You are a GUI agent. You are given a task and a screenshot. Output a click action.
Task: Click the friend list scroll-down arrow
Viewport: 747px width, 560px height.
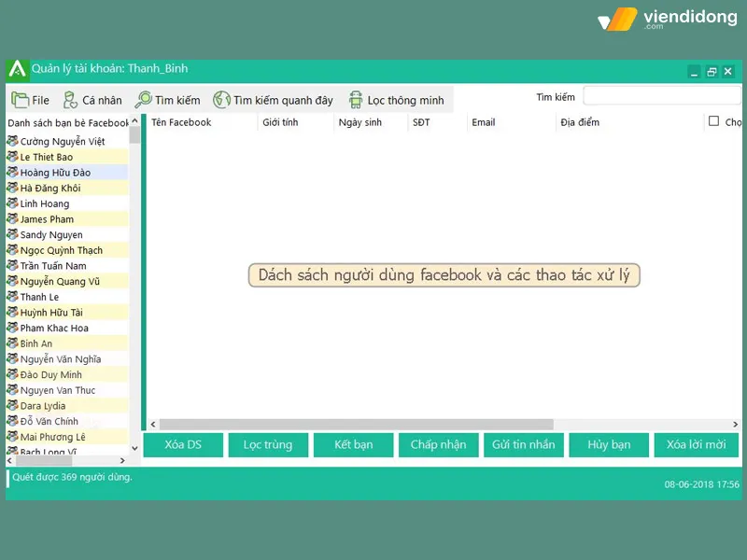pyautogui.click(x=134, y=448)
